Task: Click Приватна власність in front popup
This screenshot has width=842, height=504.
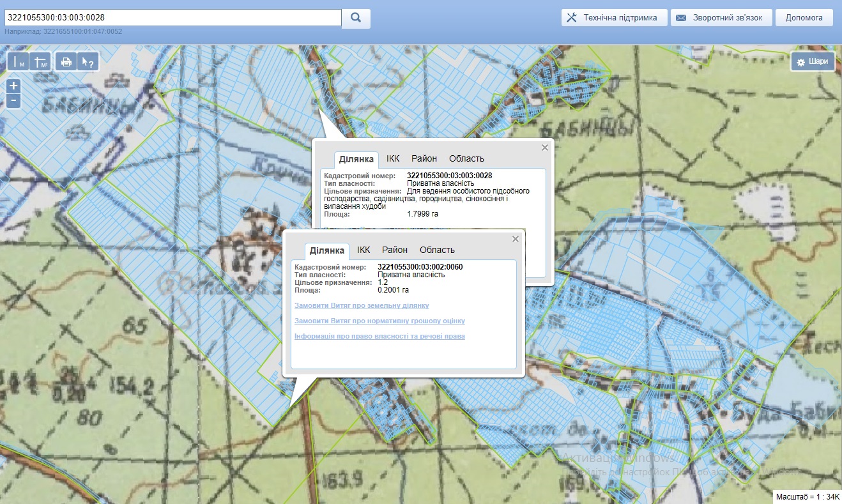Action: pyautogui.click(x=411, y=275)
